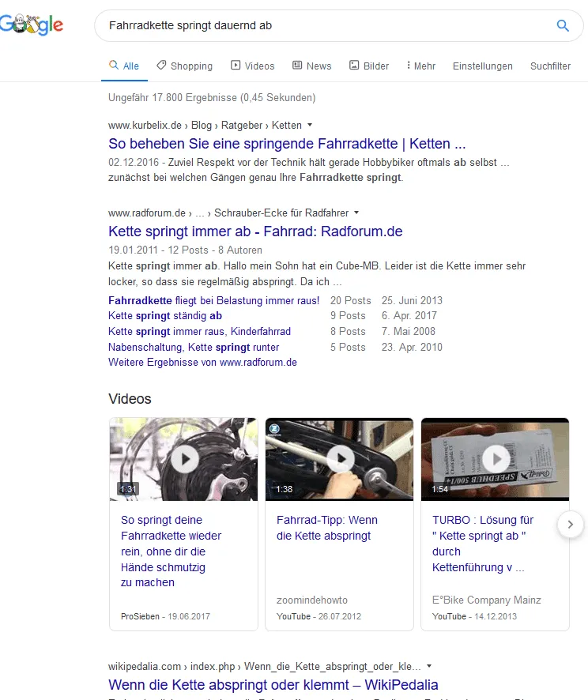Play the 1:31 ProSieben video thumbnail
Screen dimensions: 588x700
[x=183, y=459]
